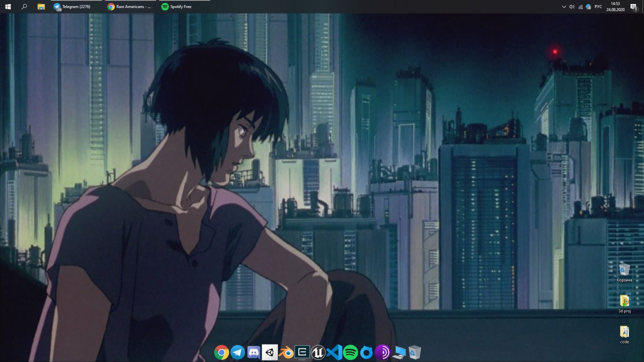
Task: Open Spotify from the bottom dock
Action: click(x=350, y=352)
